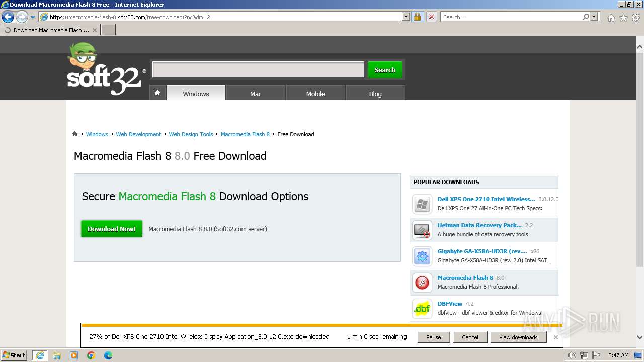Open the File Explorer taskbar icon

click(x=57, y=355)
